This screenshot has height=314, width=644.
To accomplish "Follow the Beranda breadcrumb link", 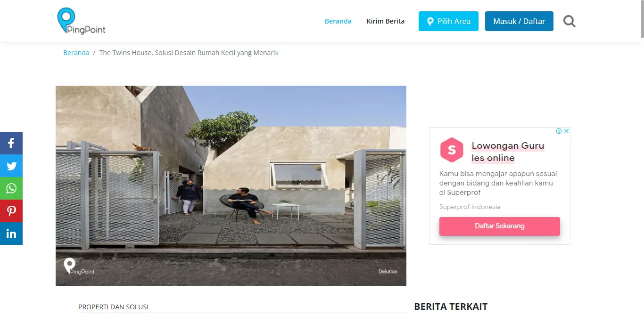I will 76,53.
